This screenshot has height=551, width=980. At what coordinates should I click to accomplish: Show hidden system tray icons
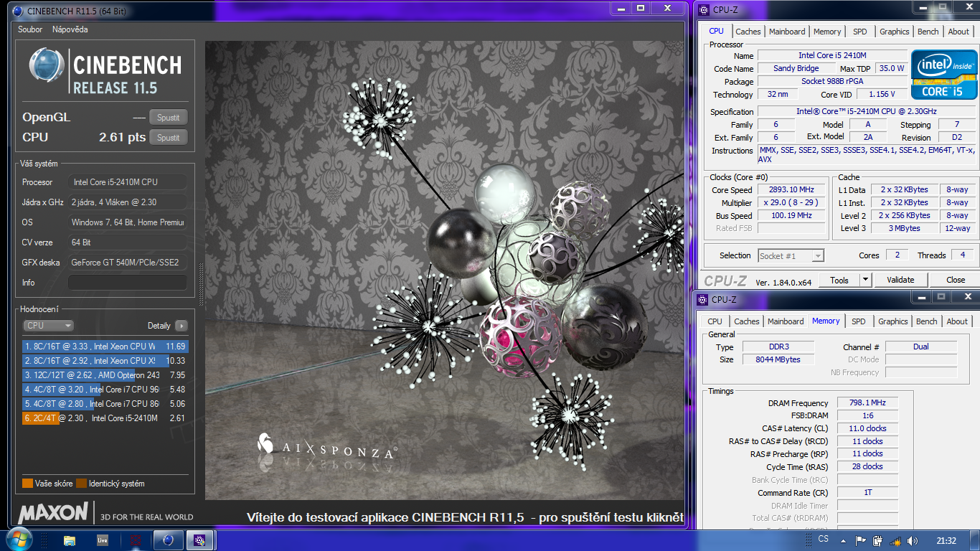pos(844,540)
